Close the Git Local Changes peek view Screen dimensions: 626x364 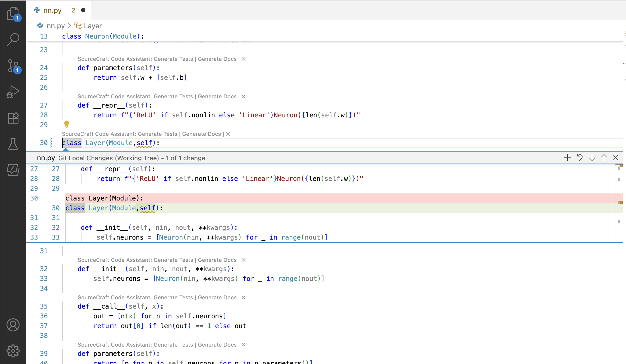coord(616,158)
